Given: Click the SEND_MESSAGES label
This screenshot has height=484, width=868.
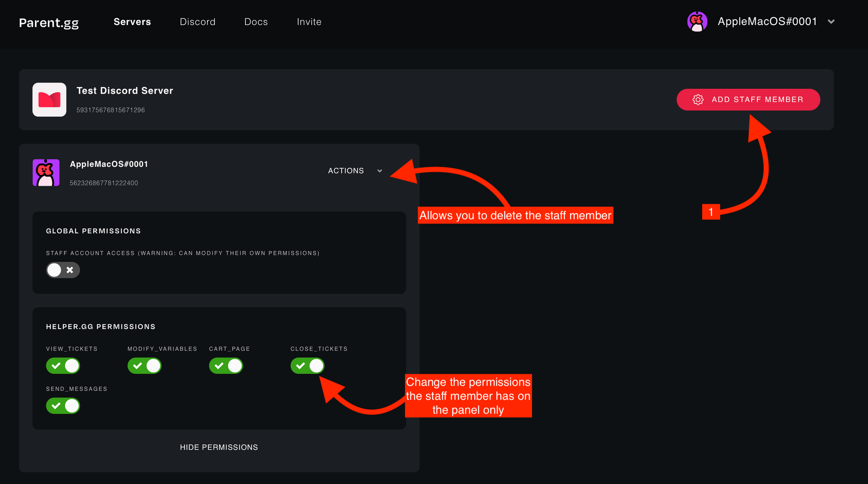Looking at the screenshot, I should pos(76,389).
